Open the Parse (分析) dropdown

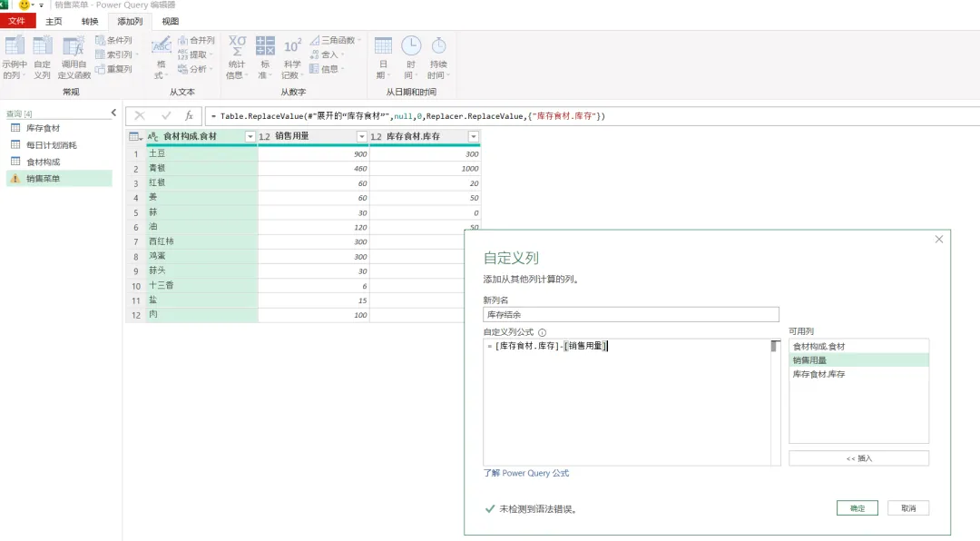pos(195,69)
